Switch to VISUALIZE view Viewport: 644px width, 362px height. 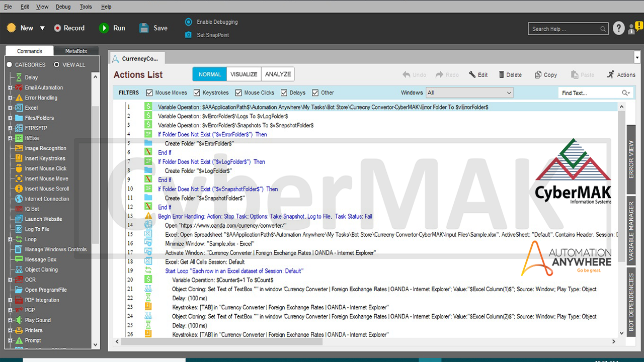coord(244,74)
